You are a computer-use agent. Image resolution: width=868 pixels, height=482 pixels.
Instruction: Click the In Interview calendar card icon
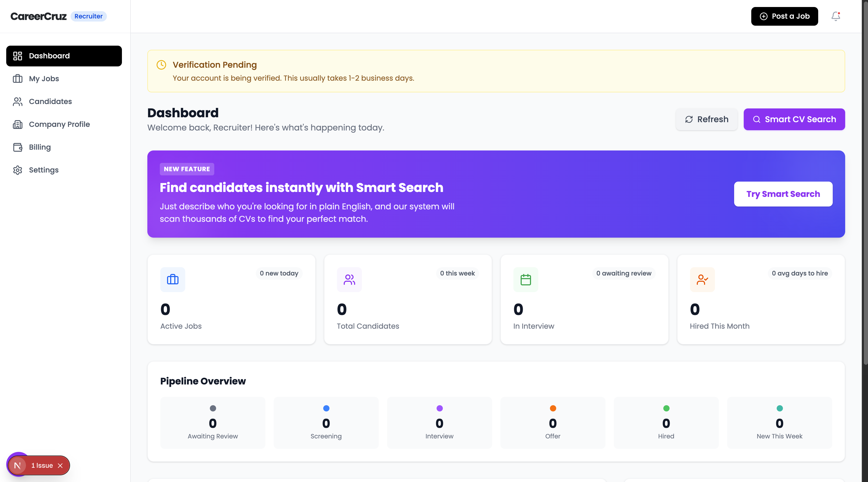526,279
